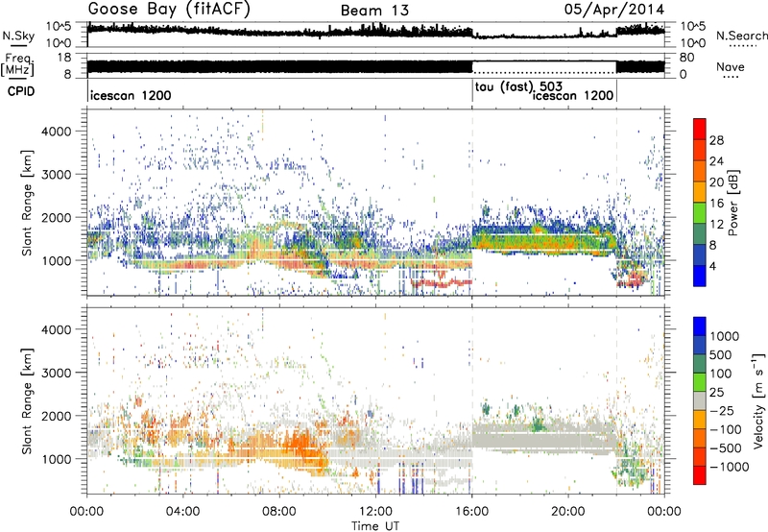The height and width of the screenshot is (532, 768).
Task: Click the '04:00' time axis tick label
Action: coord(183,511)
